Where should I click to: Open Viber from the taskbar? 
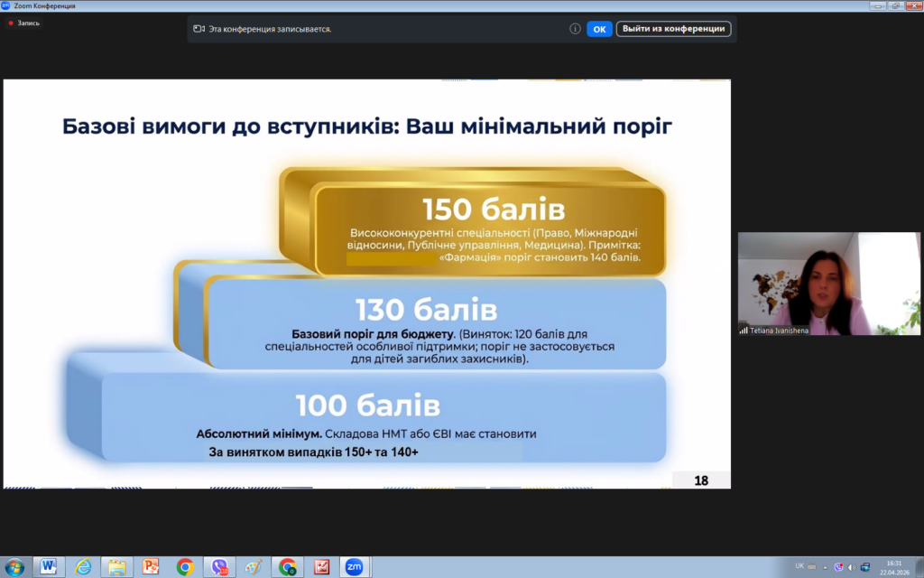[x=219, y=567]
